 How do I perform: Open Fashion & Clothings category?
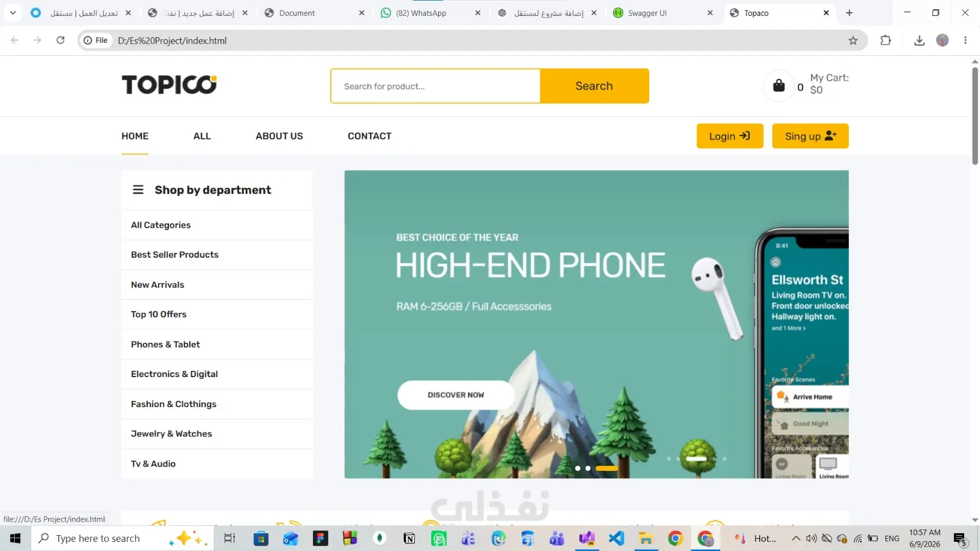[x=217, y=404]
